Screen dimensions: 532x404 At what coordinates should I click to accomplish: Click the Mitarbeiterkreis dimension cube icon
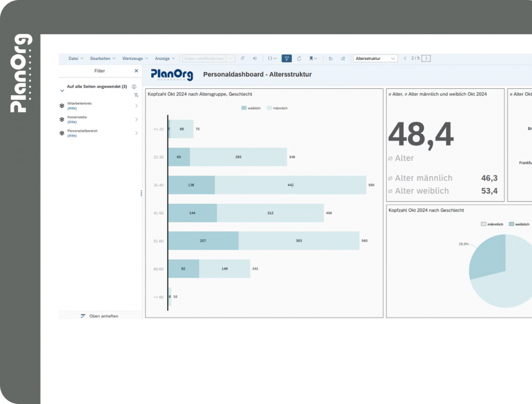[62, 106]
